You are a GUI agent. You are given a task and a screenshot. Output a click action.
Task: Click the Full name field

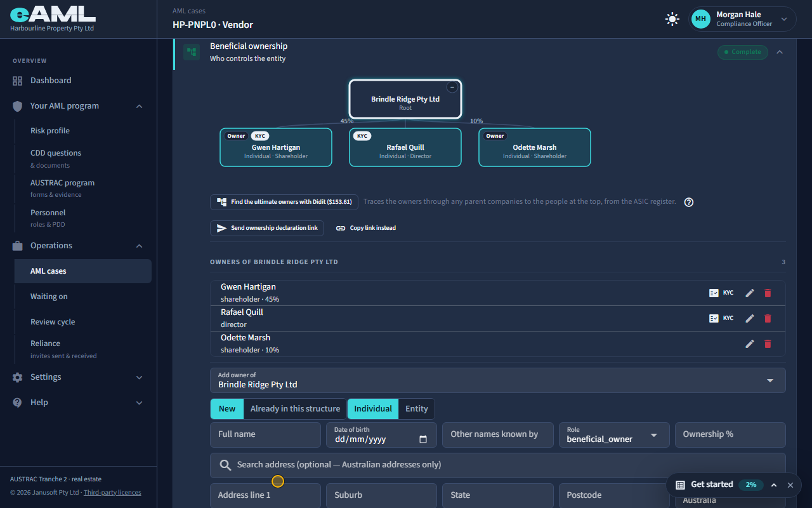265,435
